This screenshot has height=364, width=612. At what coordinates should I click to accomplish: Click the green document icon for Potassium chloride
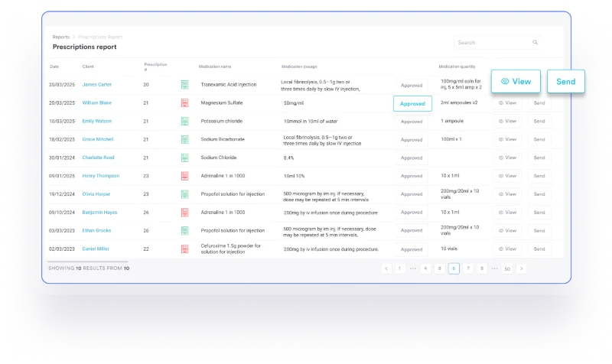[184, 122]
